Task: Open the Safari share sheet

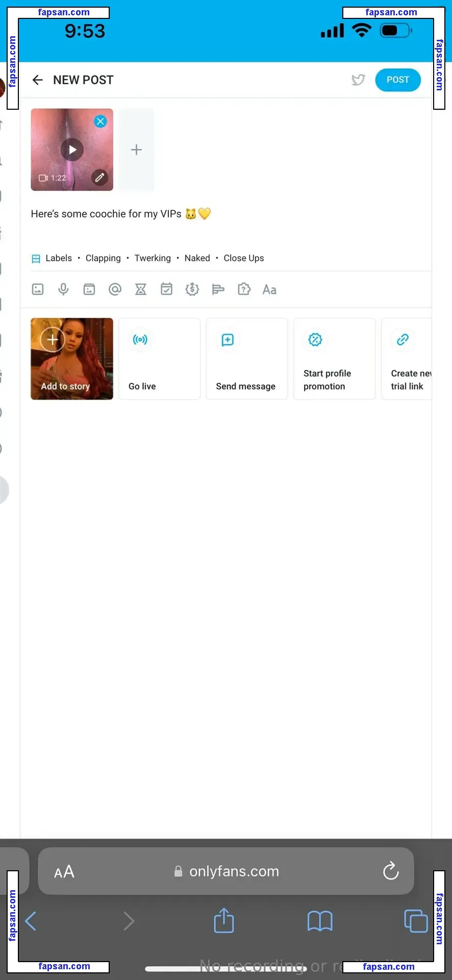Action: [x=224, y=920]
